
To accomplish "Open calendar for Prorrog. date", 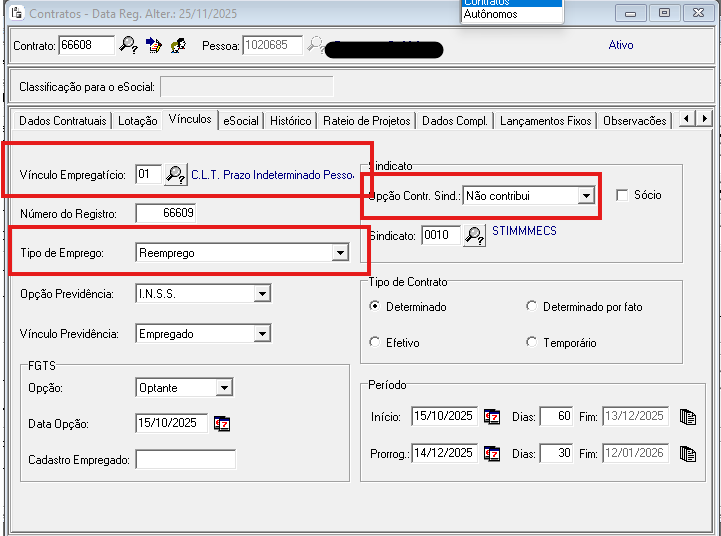I will coord(492,453).
